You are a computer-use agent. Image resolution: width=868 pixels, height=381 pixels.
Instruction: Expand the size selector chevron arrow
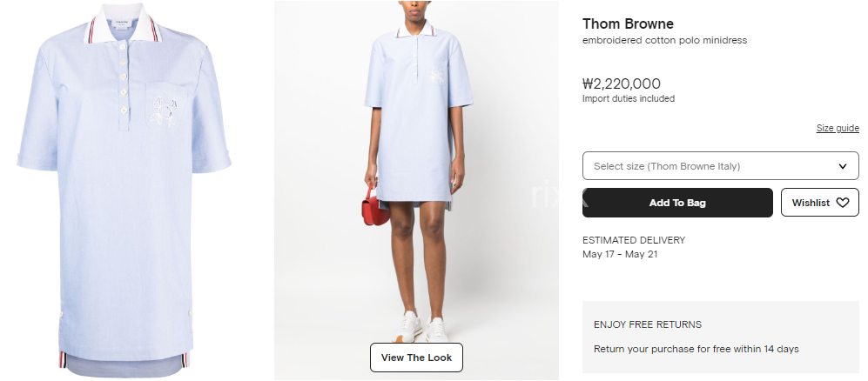coord(843,166)
